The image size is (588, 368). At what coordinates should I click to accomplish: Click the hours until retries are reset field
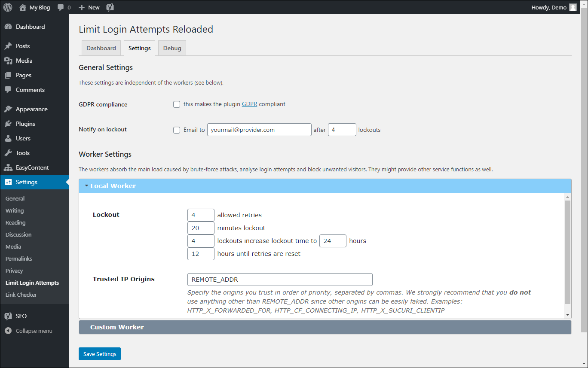click(x=201, y=254)
